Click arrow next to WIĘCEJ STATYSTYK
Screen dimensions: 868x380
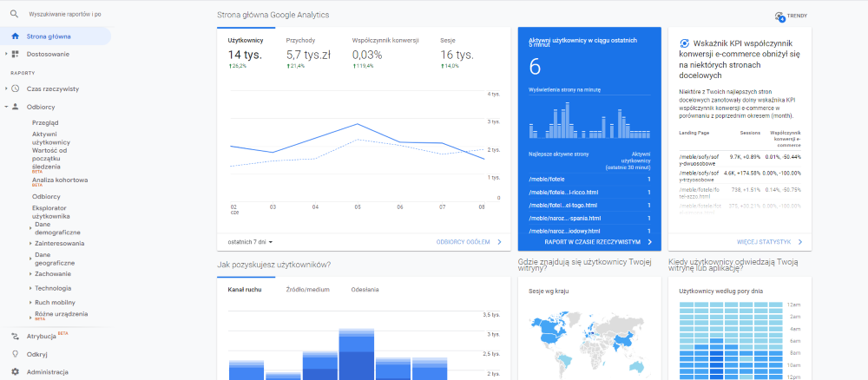[800, 242]
